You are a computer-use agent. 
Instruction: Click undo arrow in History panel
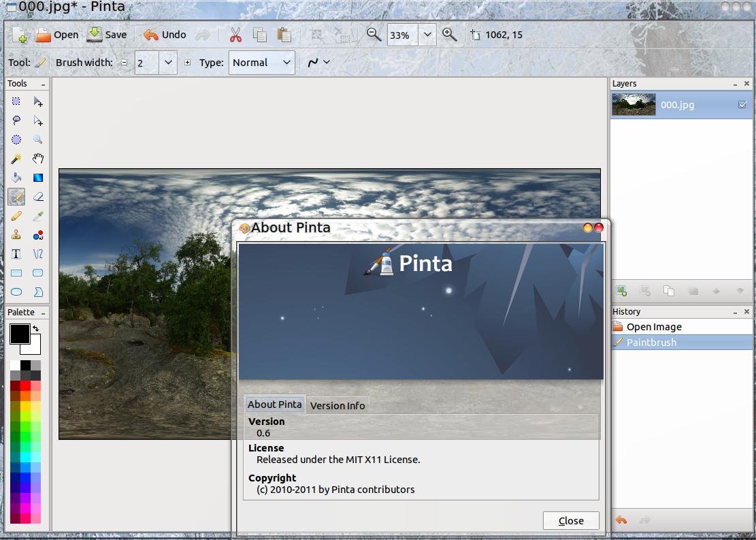click(x=621, y=520)
